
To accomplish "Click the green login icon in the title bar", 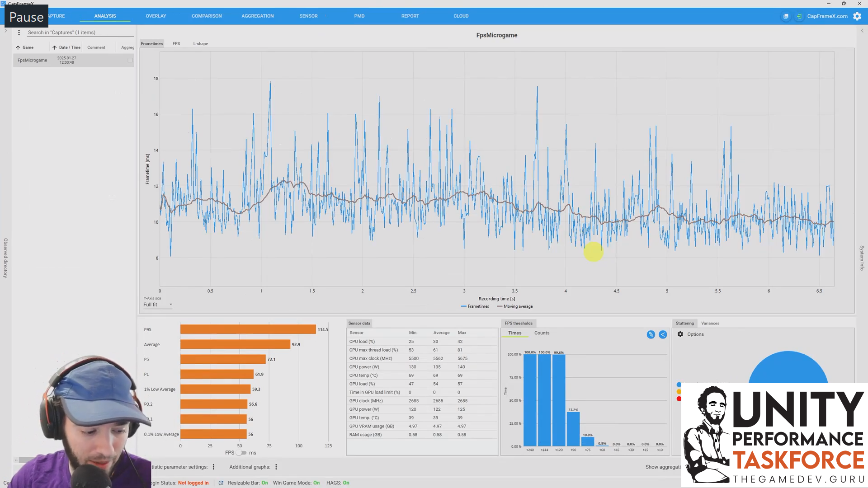I will [799, 16].
